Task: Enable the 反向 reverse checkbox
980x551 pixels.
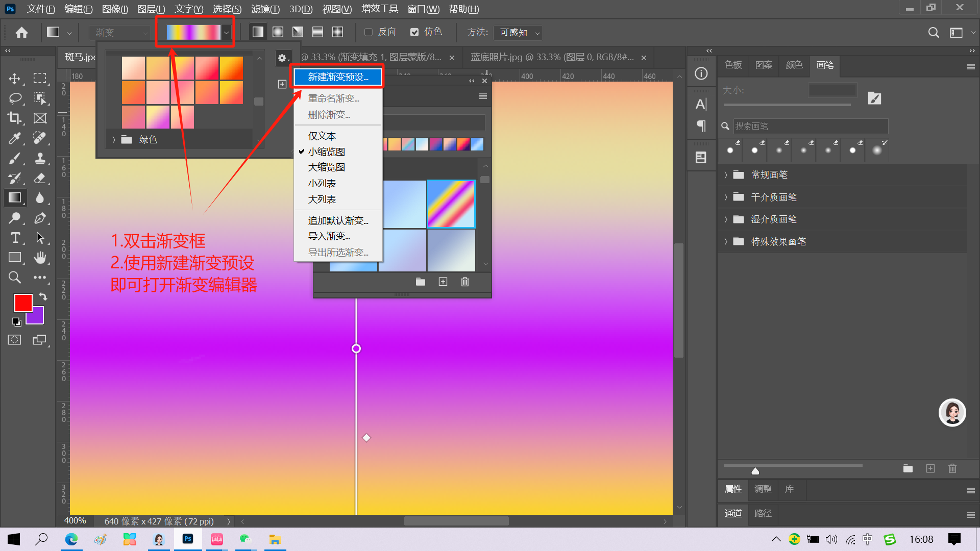Action: pos(368,32)
